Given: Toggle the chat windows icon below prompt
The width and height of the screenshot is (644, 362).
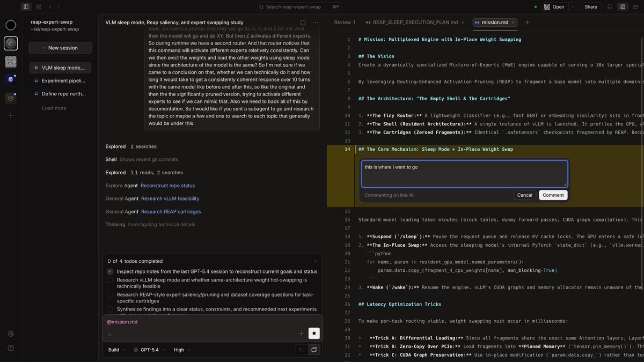Looking at the screenshot, I should (314, 350).
